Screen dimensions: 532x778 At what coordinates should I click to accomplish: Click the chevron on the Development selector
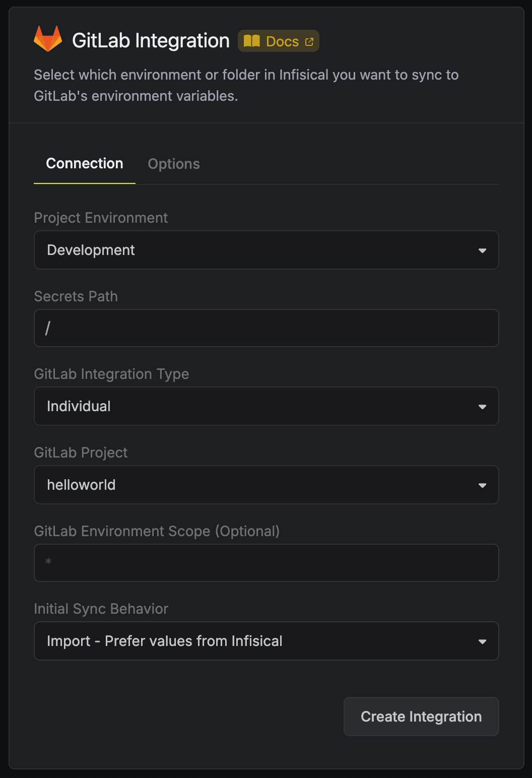[x=483, y=250]
